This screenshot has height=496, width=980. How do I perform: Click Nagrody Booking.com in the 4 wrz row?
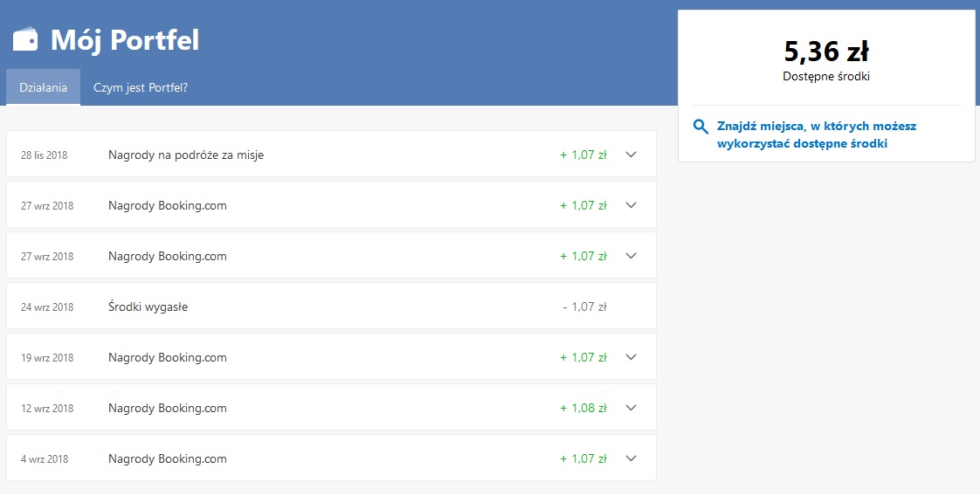167,458
